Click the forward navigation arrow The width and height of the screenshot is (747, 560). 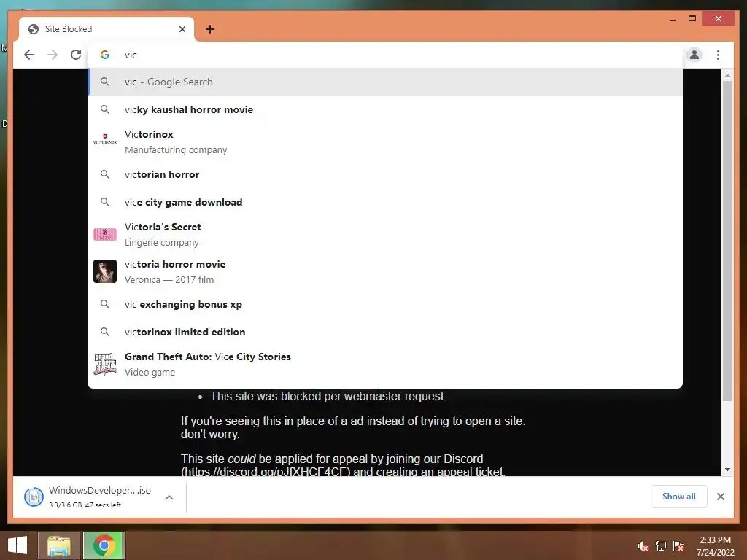pos(53,55)
